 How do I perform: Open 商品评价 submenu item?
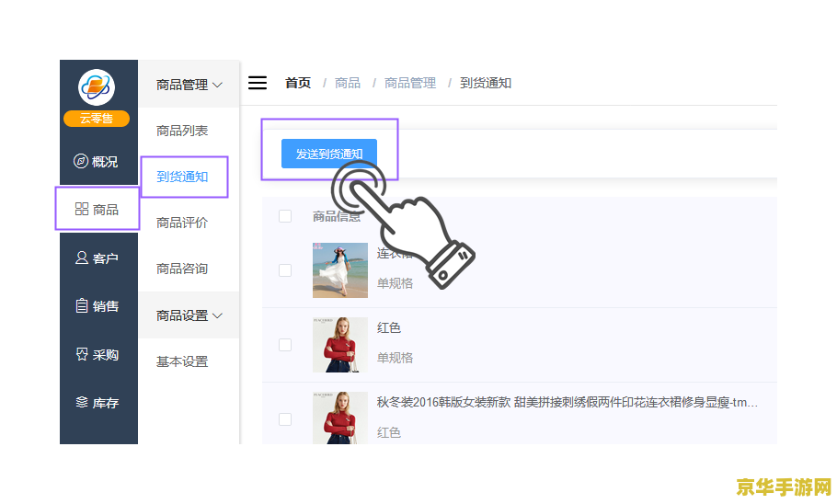coord(182,223)
